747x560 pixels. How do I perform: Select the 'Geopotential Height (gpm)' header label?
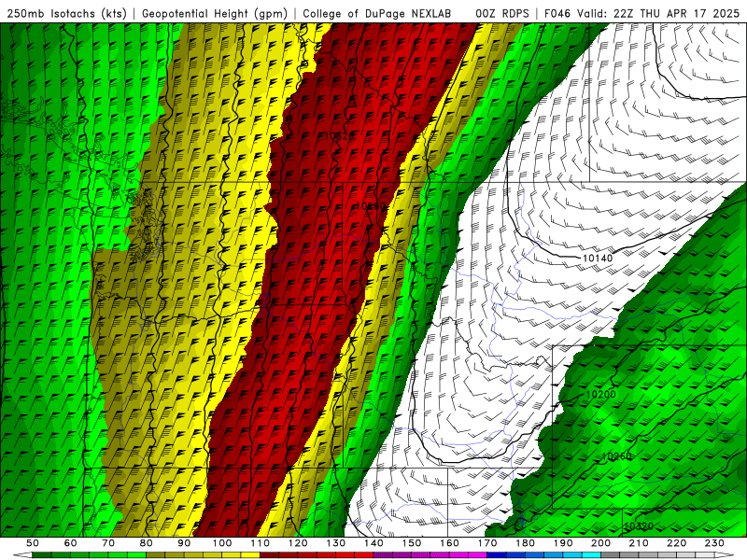[215, 13]
